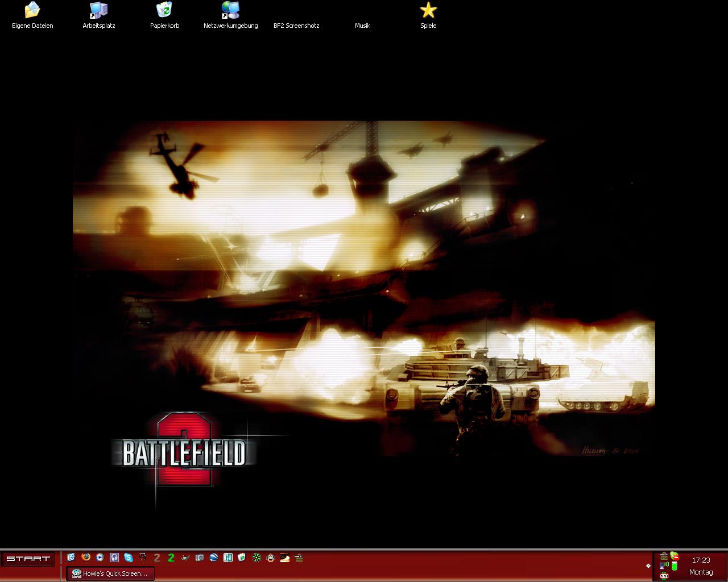Click the Montag day label

701,572
